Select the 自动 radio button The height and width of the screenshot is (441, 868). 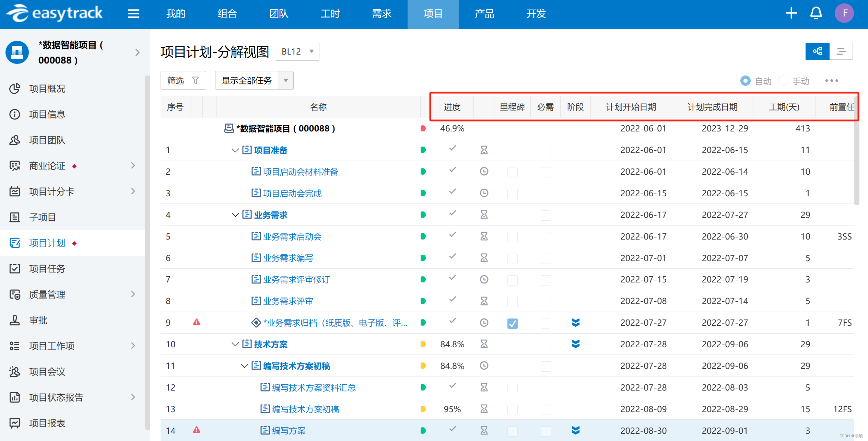click(x=745, y=81)
